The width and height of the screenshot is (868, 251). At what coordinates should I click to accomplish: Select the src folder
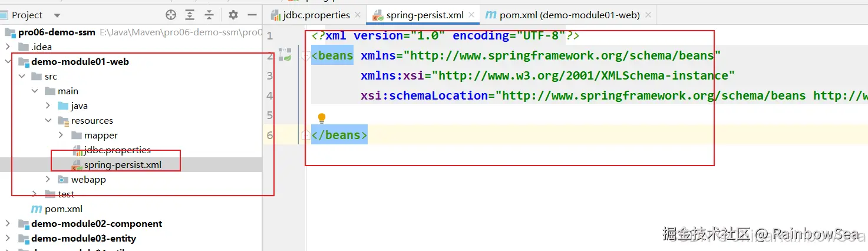[x=51, y=77]
